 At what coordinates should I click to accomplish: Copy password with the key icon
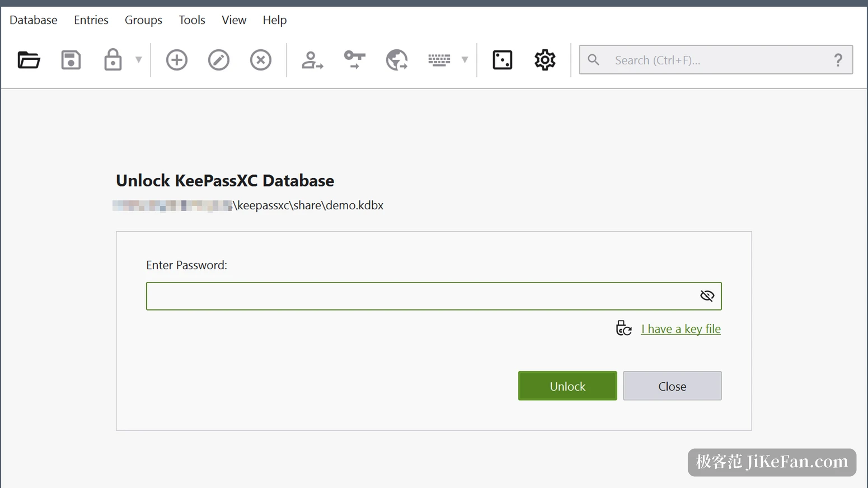355,60
